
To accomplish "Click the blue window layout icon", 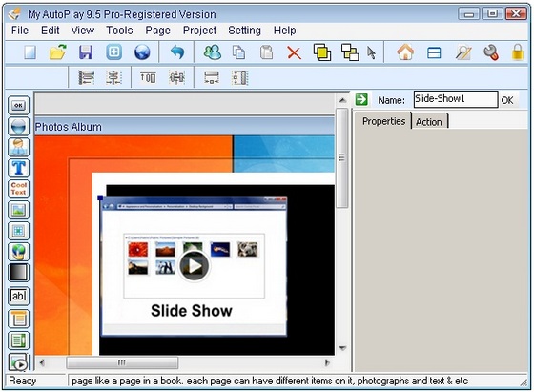I will [x=434, y=52].
